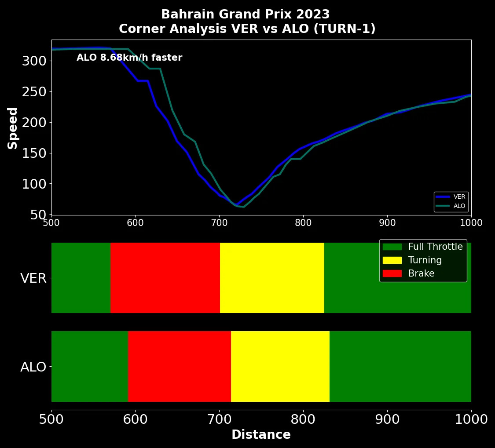495x448 pixels.
Task: Click ALO's red brake segment
Action: (180, 366)
